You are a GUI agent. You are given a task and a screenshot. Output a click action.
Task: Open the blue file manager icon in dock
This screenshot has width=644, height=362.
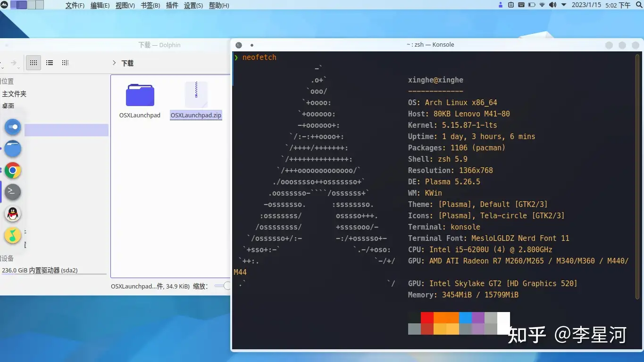pos(13,148)
